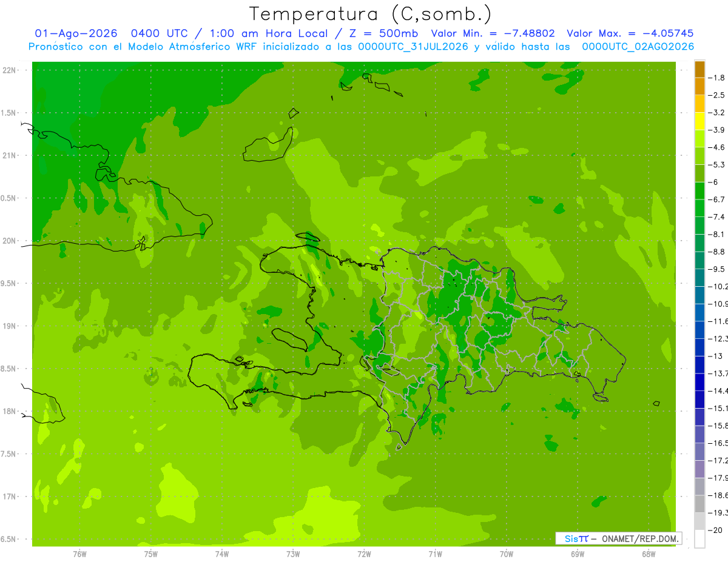The width and height of the screenshot is (728, 562).
Task: Click the "70W" longitude label
Action: [x=507, y=554]
